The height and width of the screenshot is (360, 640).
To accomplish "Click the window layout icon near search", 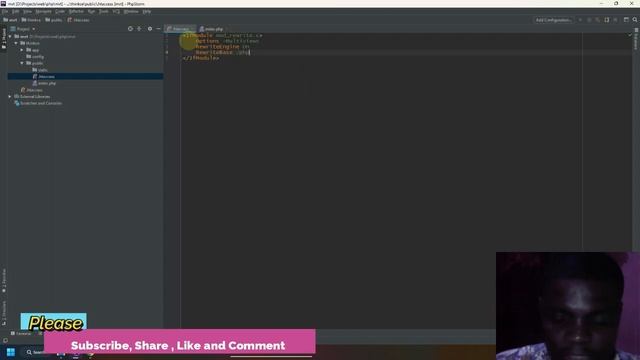I will coord(626,20).
